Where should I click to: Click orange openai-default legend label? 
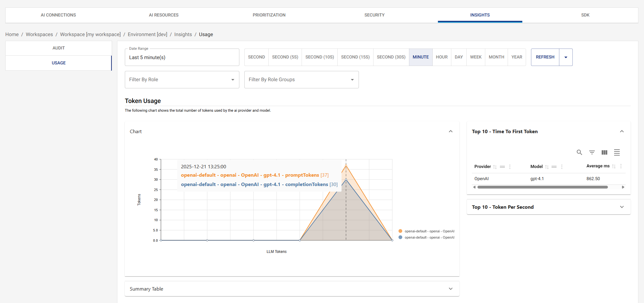tap(429, 231)
